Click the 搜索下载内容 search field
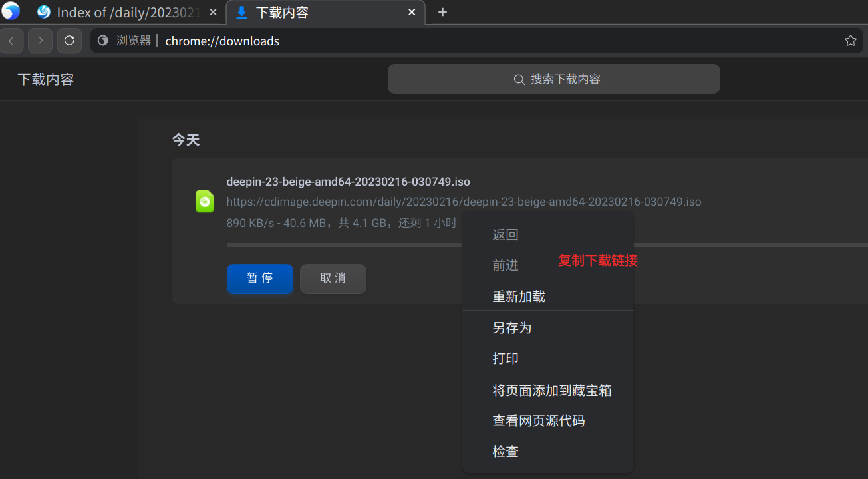This screenshot has width=868, height=479. [x=554, y=79]
